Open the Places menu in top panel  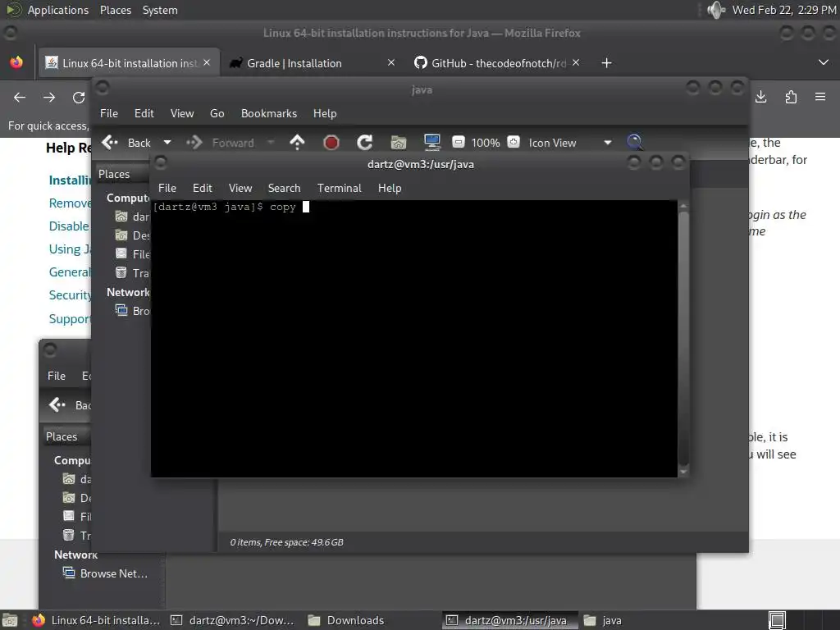[115, 10]
